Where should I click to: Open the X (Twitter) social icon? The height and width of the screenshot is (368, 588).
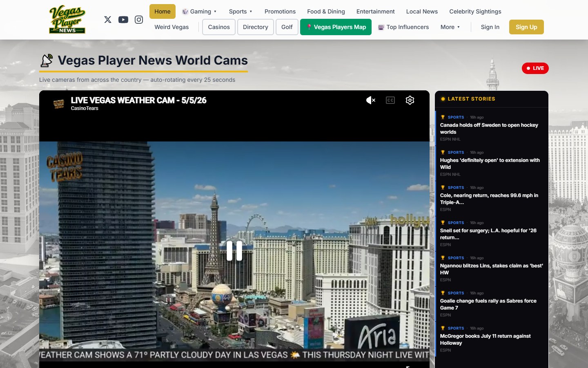tap(108, 19)
